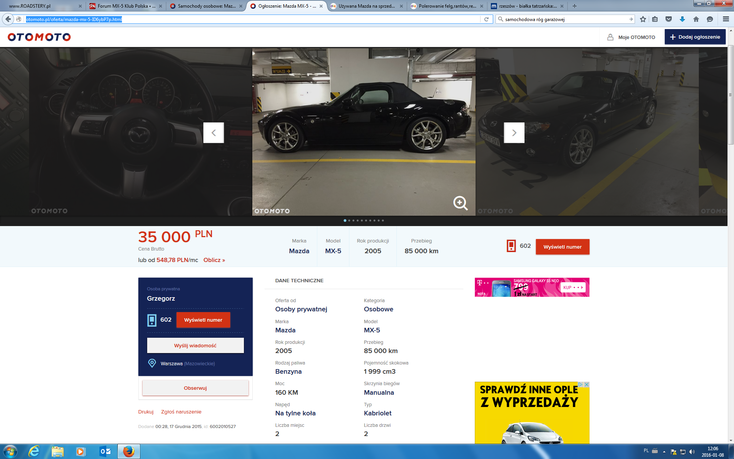Click the Dodaj ogłoszenie button
734x459 pixels.
pos(695,37)
